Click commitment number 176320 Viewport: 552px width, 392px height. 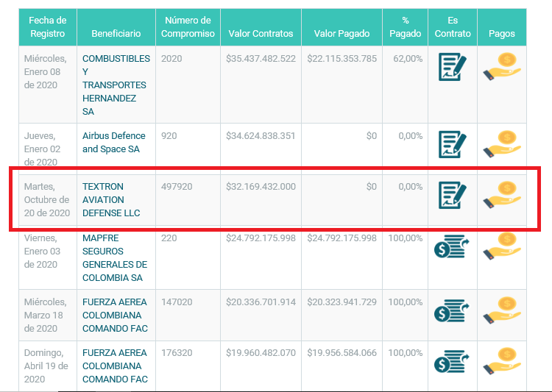click(x=177, y=352)
